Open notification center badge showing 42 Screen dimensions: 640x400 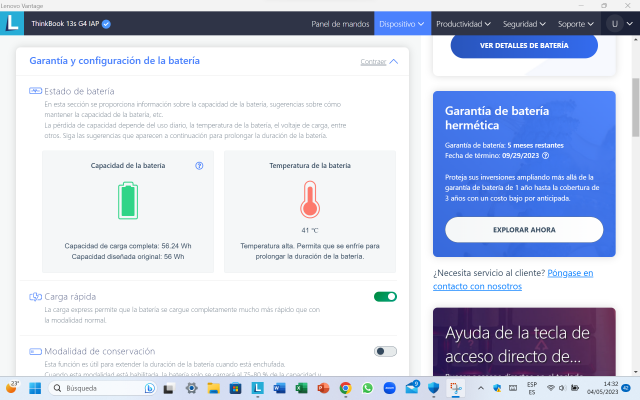pyautogui.click(x=626, y=388)
